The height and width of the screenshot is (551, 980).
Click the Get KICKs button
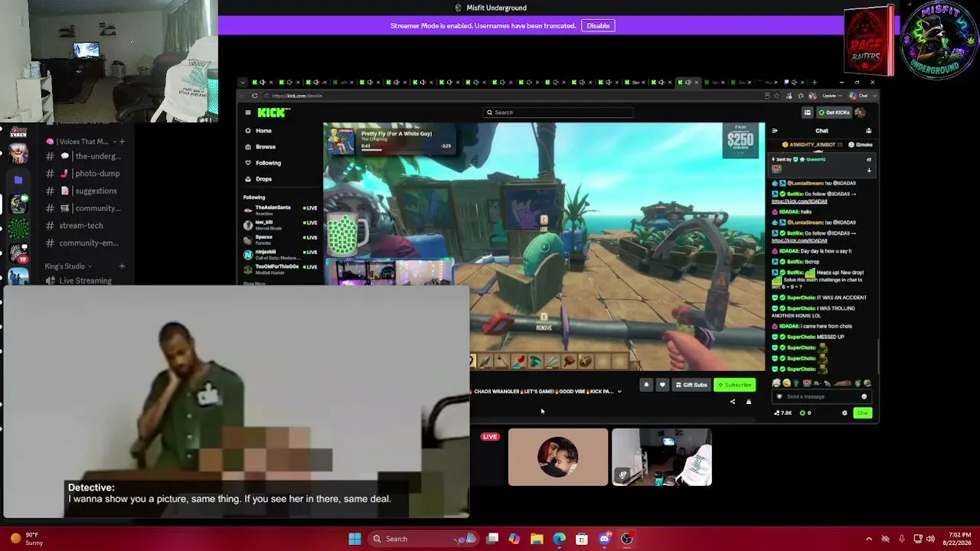[x=834, y=112]
